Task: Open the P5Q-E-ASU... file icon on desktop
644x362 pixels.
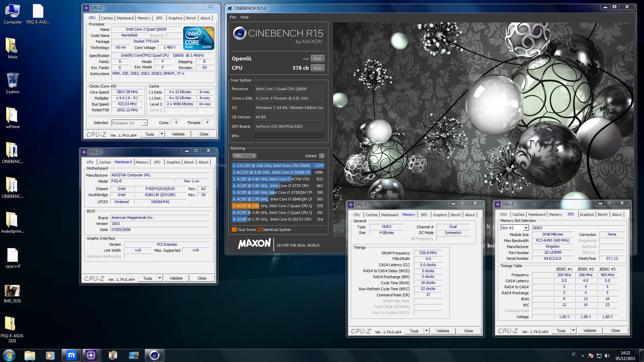Action: click(38, 14)
